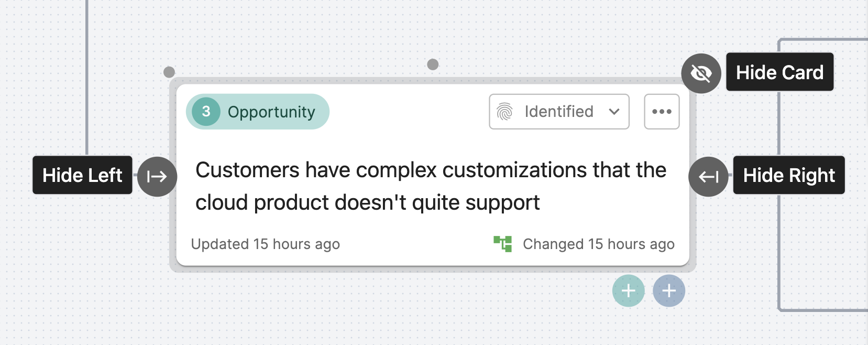
Task: Click the Hide Card tooltip label
Action: (x=779, y=72)
